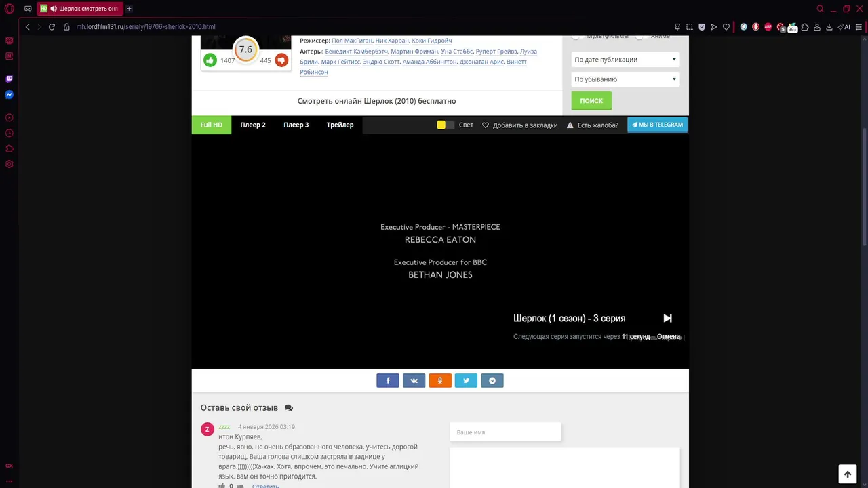868x488 pixels.
Task: Share on Facebook
Action: click(388, 380)
